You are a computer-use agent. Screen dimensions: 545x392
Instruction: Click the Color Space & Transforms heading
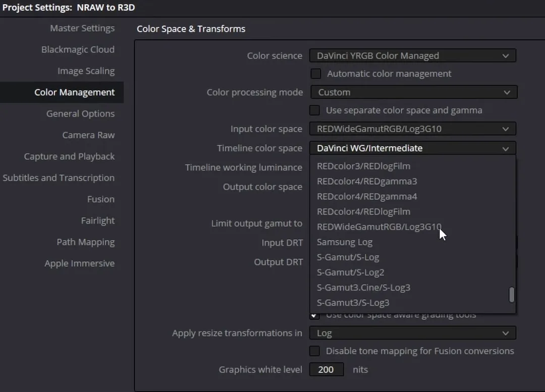click(191, 29)
